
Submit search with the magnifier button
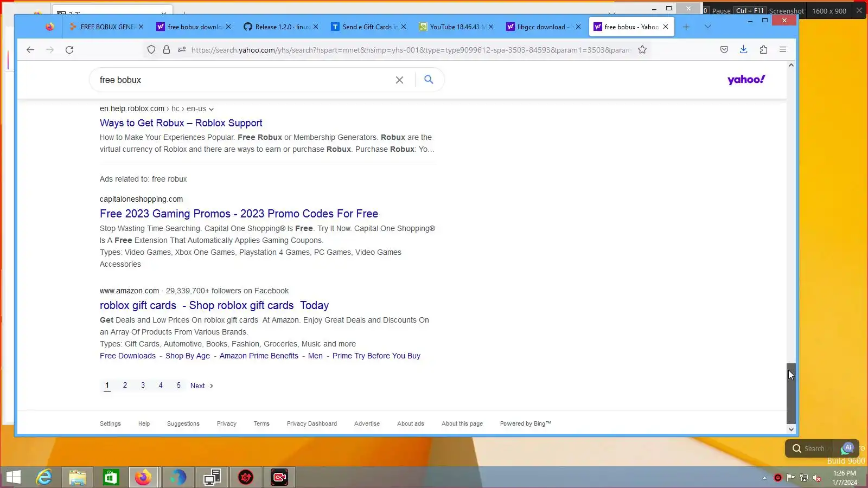point(429,80)
